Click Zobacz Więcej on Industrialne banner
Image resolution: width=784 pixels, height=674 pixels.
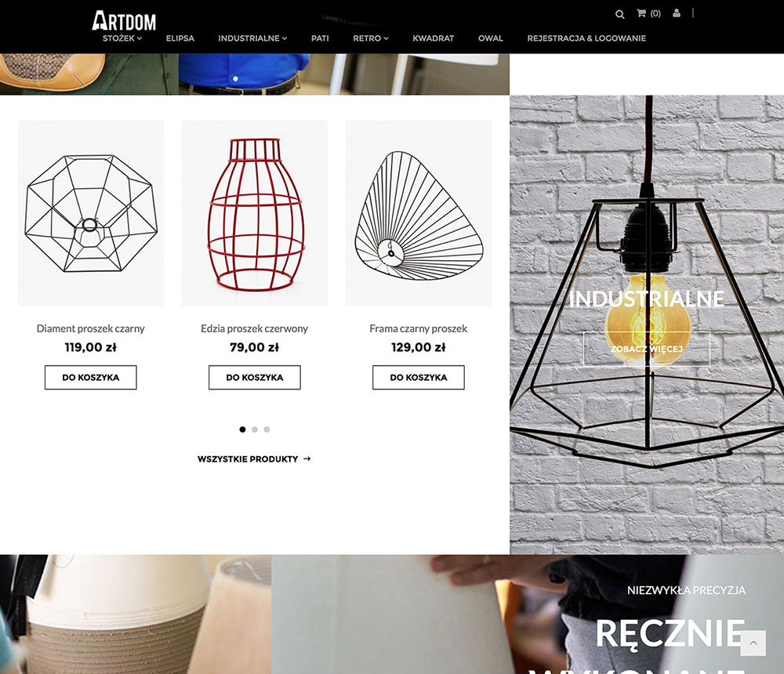point(647,349)
